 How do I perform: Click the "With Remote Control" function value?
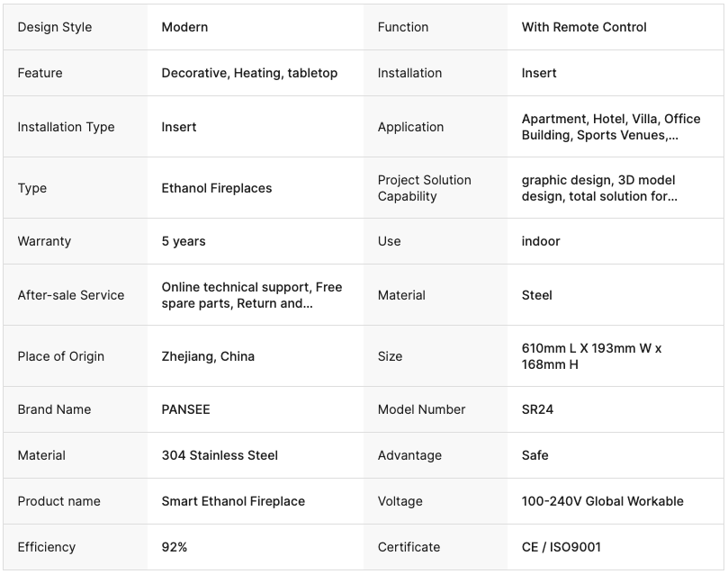click(584, 27)
